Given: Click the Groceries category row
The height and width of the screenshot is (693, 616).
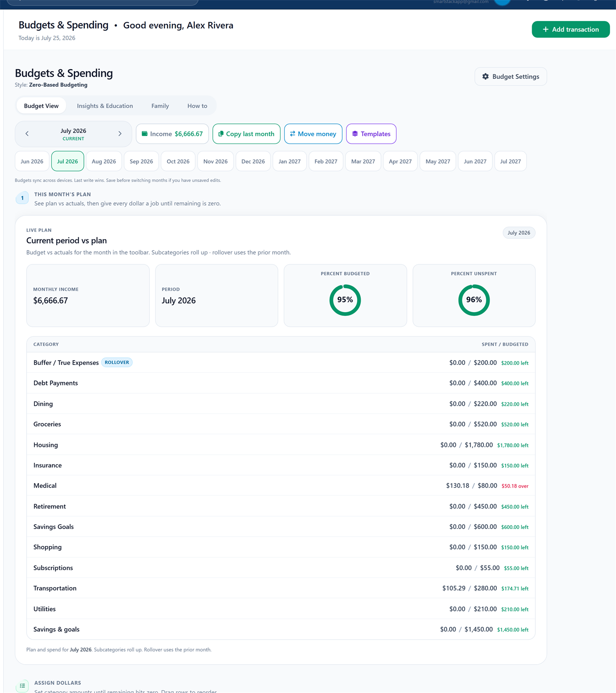Looking at the screenshot, I should (281, 424).
